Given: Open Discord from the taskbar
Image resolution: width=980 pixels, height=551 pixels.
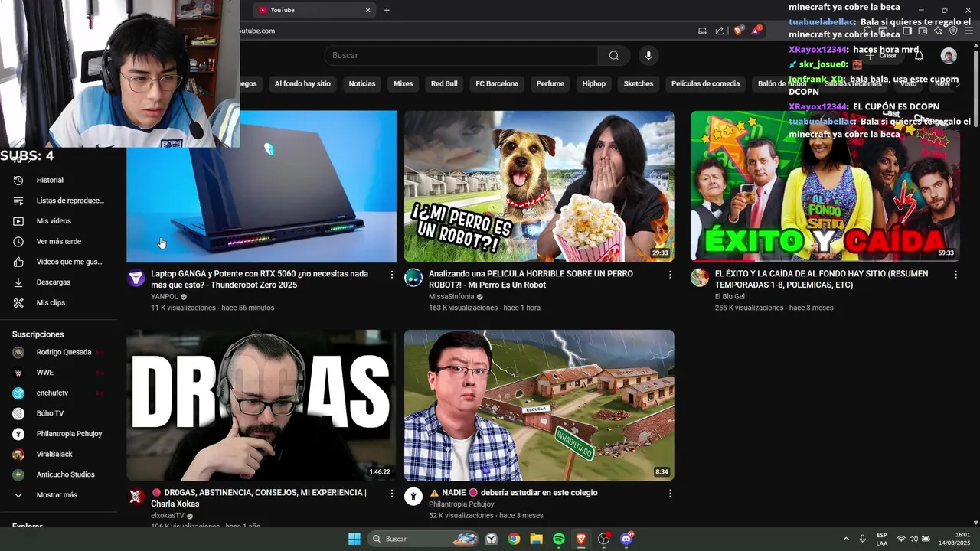Looking at the screenshot, I should point(626,539).
